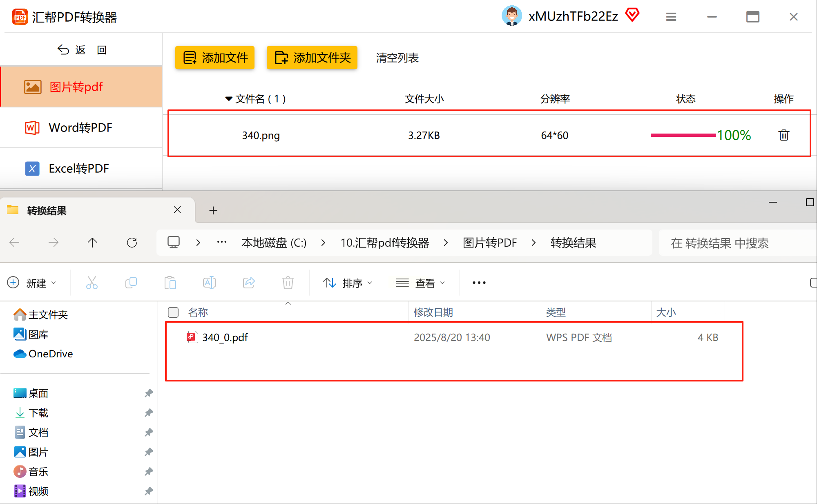Delete 340.png using the trash icon
This screenshot has height=504, width=817.
[784, 135]
